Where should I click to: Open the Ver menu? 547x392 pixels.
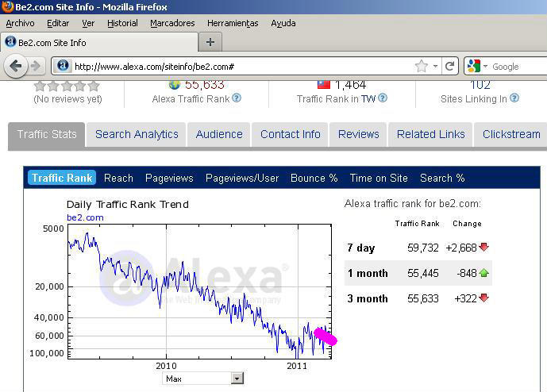(88, 23)
